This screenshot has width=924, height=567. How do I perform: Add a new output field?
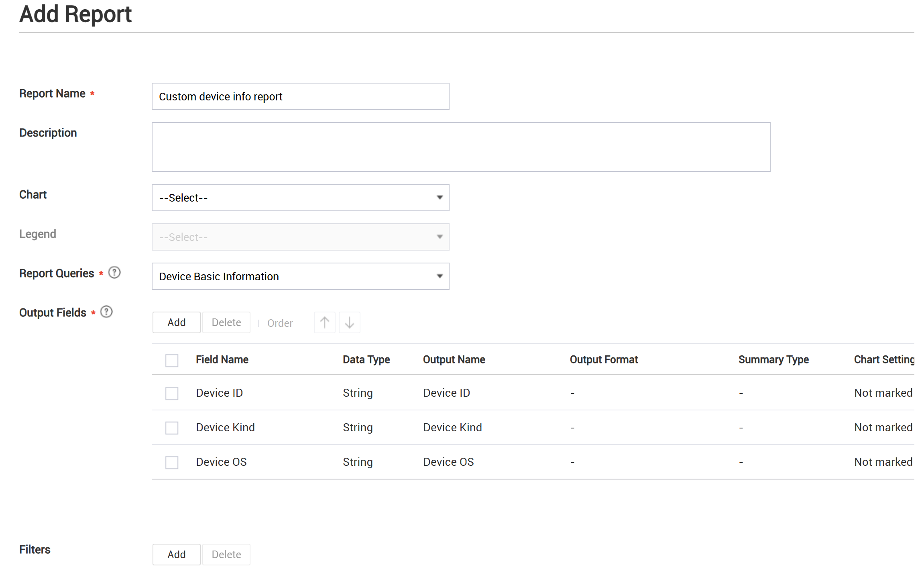click(x=176, y=322)
